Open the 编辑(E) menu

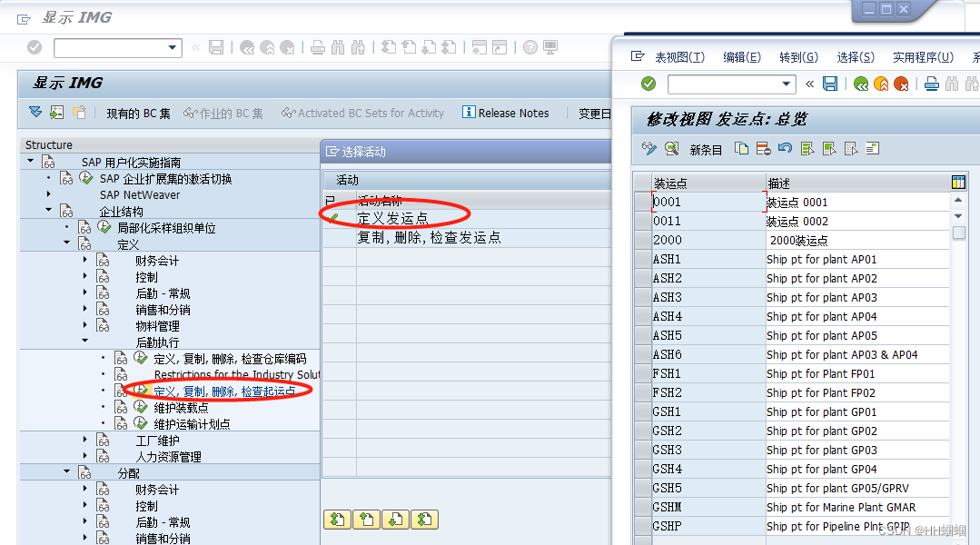[742, 57]
